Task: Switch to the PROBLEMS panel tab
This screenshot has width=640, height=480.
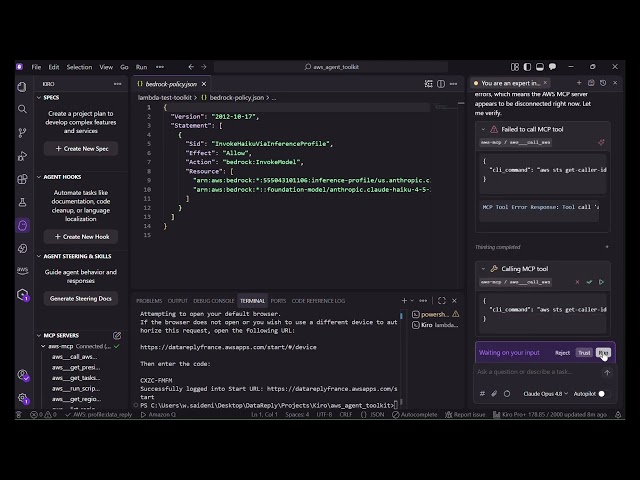Action: click(149, 301)
